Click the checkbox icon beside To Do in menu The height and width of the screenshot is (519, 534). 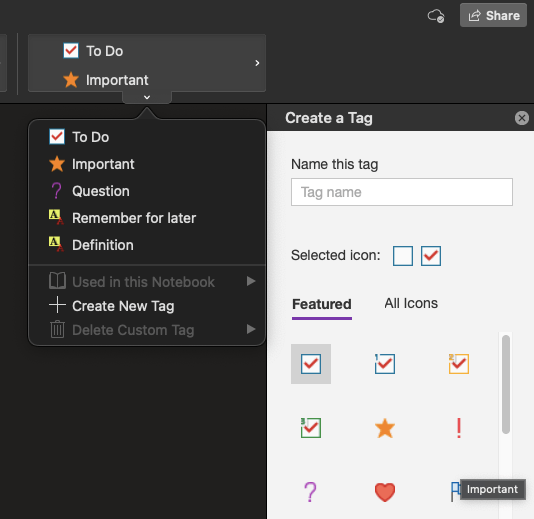pyautogui.click(x=57, y=137)
